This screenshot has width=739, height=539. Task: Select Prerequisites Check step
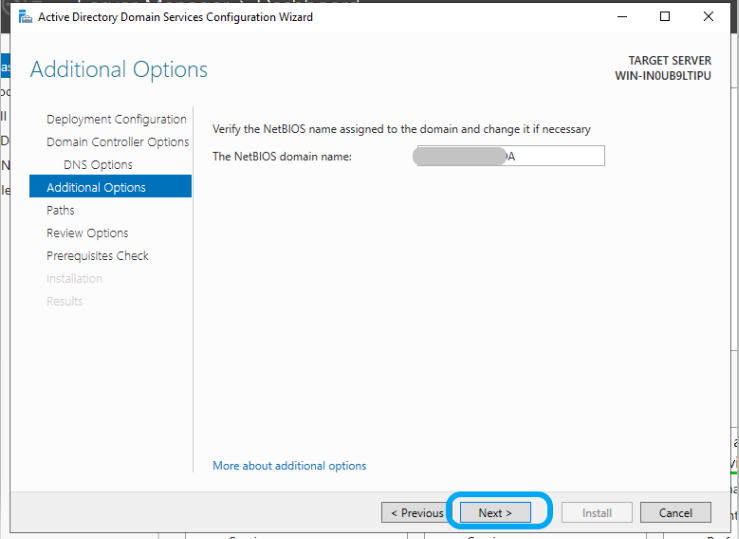coord(97,255)
